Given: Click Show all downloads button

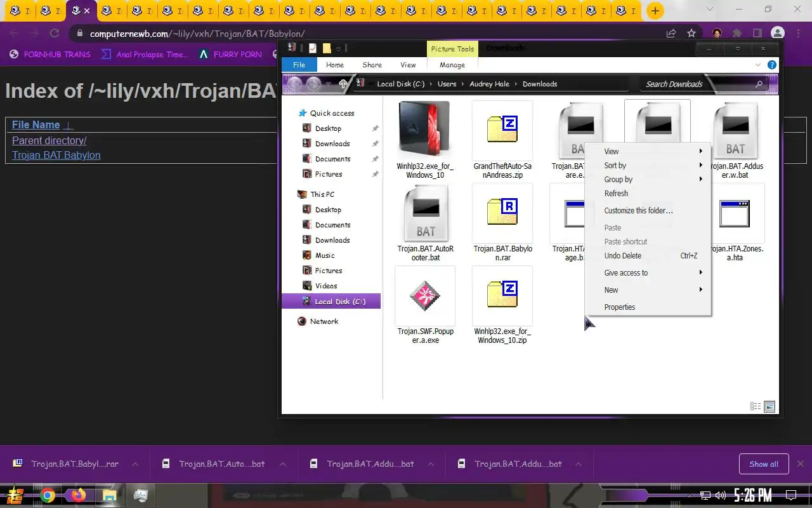Looking at the screenshot, I should coord(764,464).
